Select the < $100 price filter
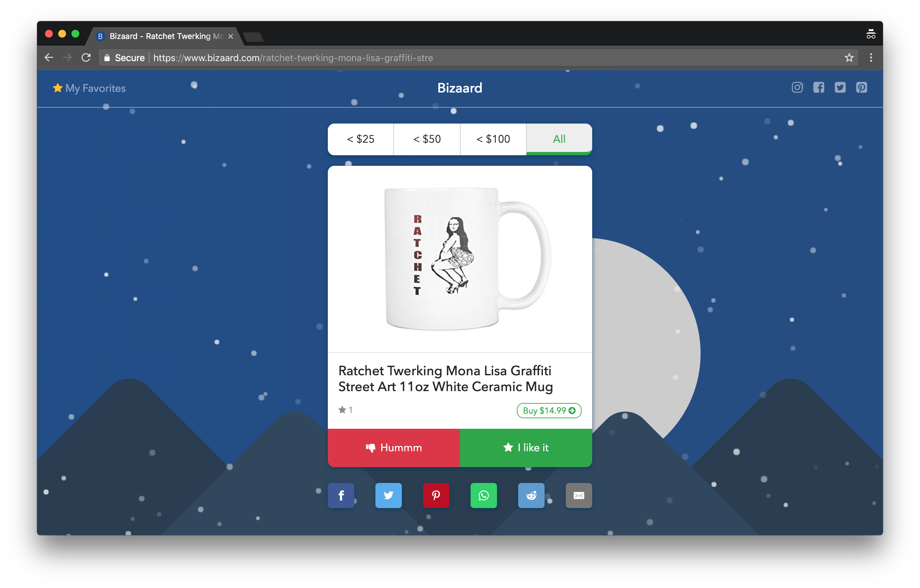 pos(493,139)
